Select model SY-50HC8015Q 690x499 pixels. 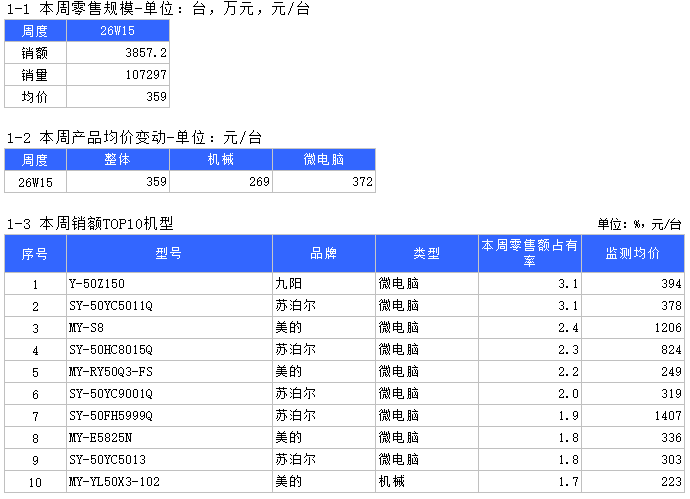(169, 349)
